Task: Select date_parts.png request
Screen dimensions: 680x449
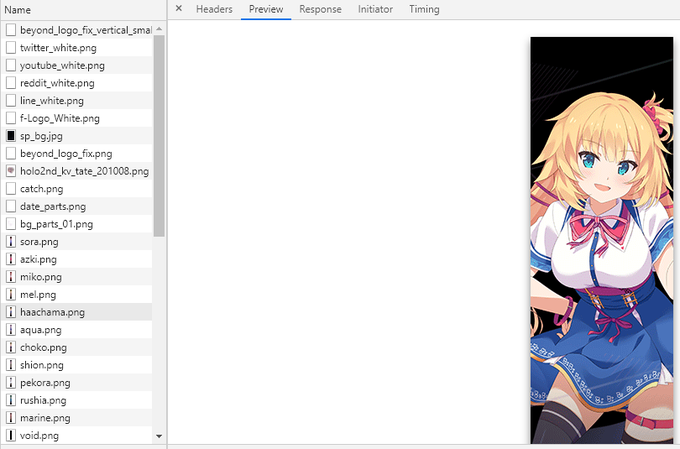Action: (77, 206)
